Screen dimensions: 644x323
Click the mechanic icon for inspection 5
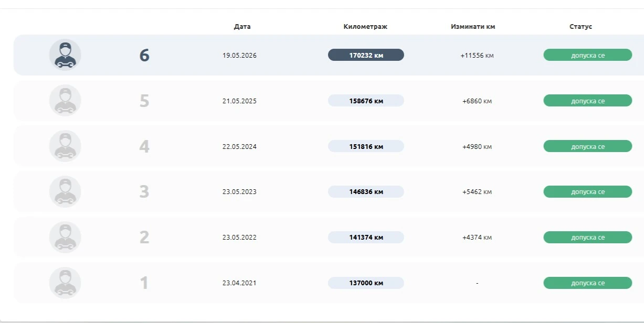click(x=65, y=100)
